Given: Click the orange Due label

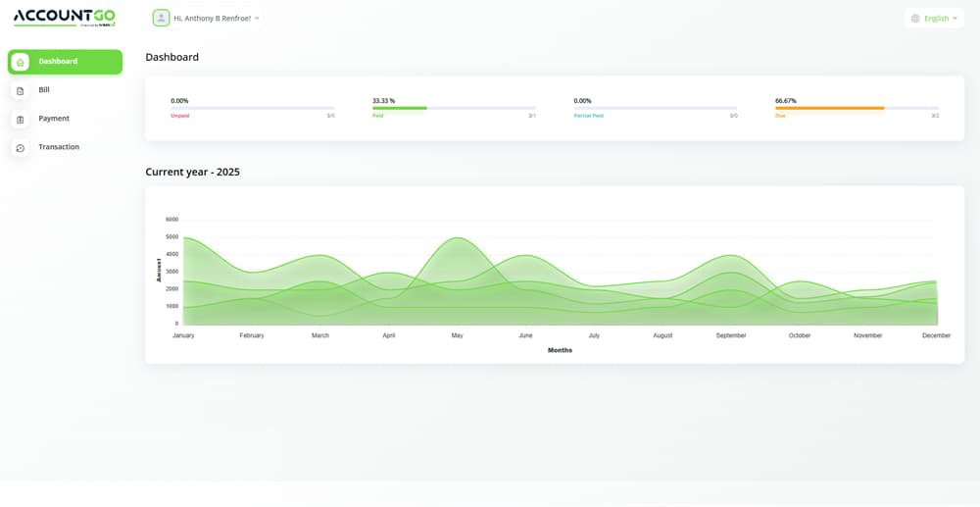Looking at the screenshot, I should coord(780,116).
